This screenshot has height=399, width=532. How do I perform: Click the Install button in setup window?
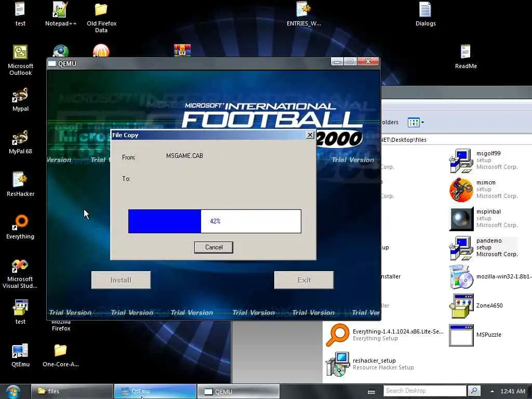pos(121,280)
